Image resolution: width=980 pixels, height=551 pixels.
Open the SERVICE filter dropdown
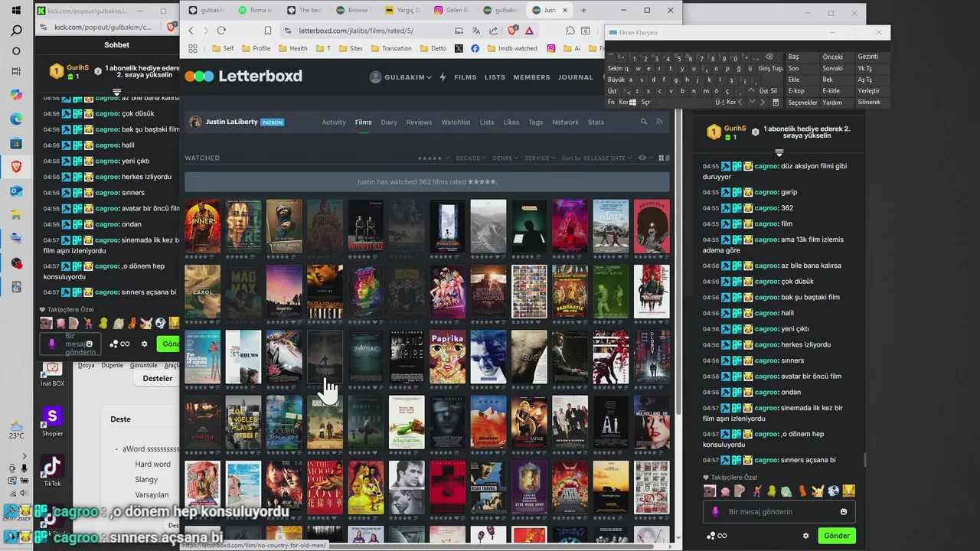click(x=540, y=158)
